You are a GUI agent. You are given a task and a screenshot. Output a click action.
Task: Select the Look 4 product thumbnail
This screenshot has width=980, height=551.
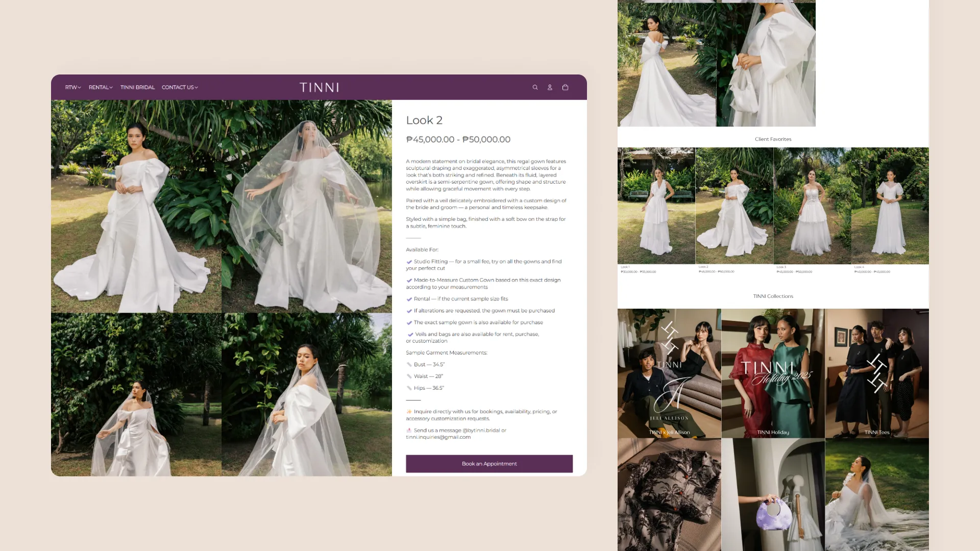(x=890, y=206)
